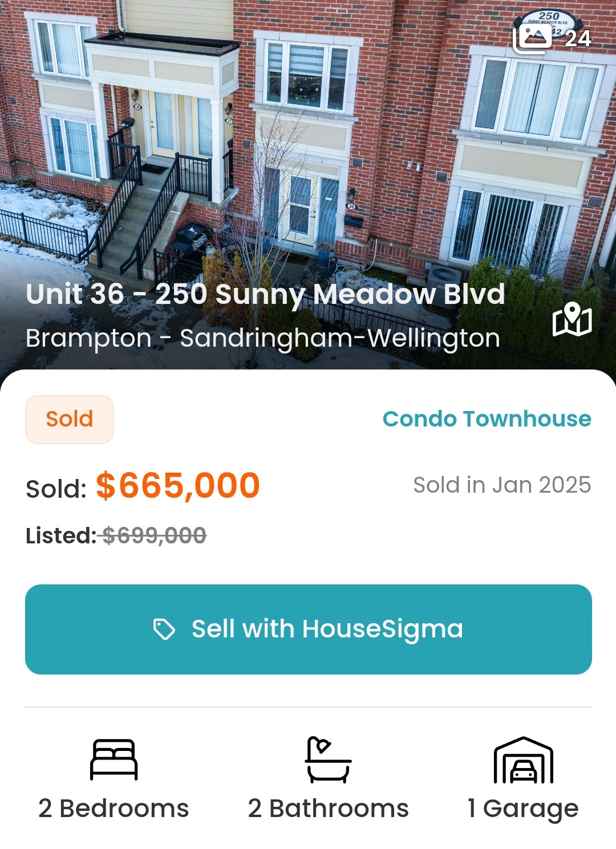The width and height of the screenshot is (616, 849).
Task: Tap the 2 Bathrooms label
Action: [x=329, y=809]
